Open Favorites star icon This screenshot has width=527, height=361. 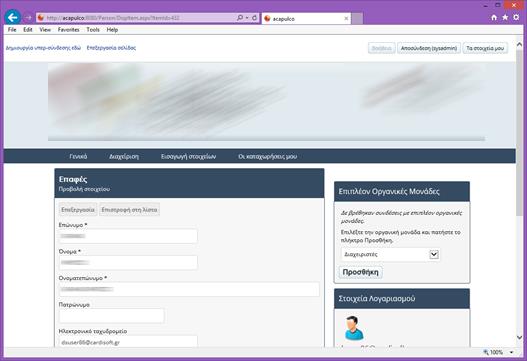[x=505, y=17]
